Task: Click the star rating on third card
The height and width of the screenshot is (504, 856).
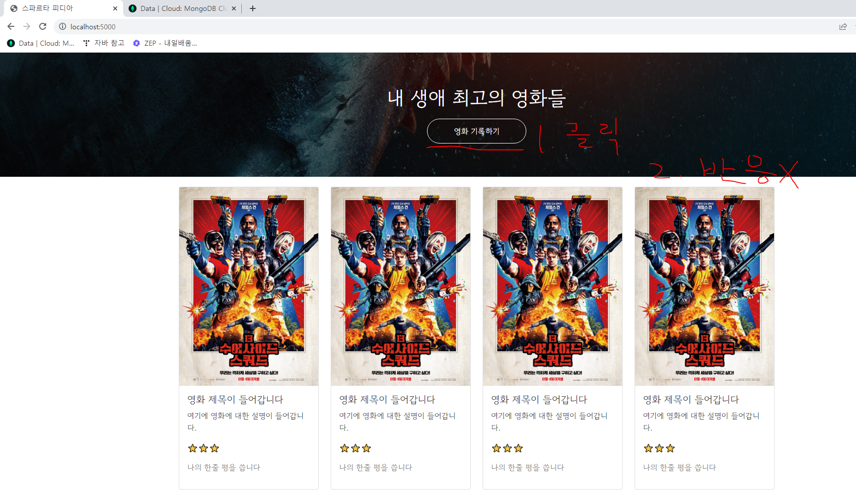Action: click(x=507, y=448)
